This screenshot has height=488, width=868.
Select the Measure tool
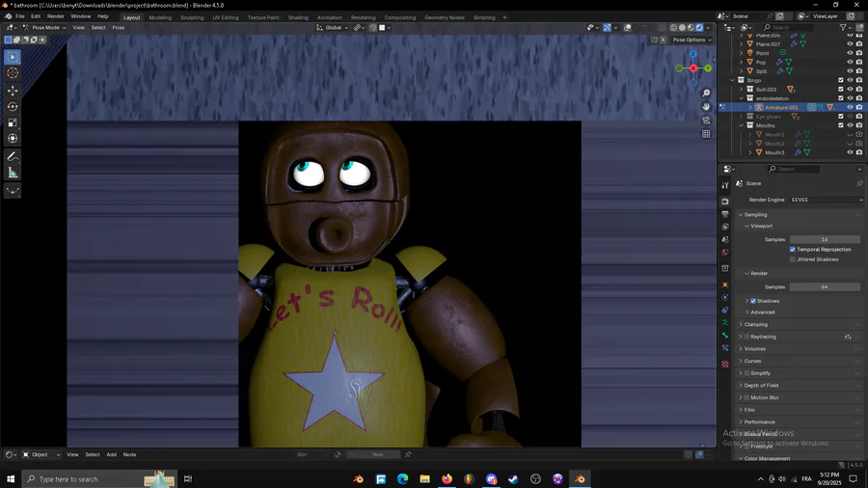tap(13, 174)
